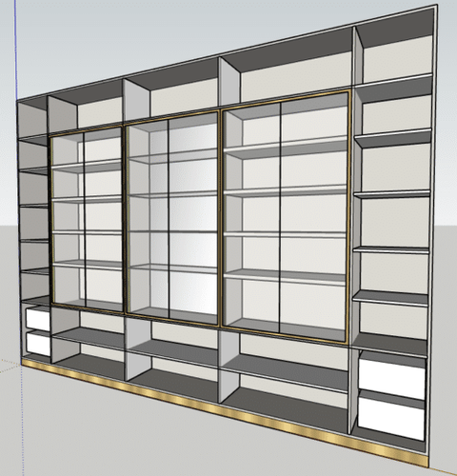
Task: Select the right outer side panel of bookcase
Action: tap(433, 235)
